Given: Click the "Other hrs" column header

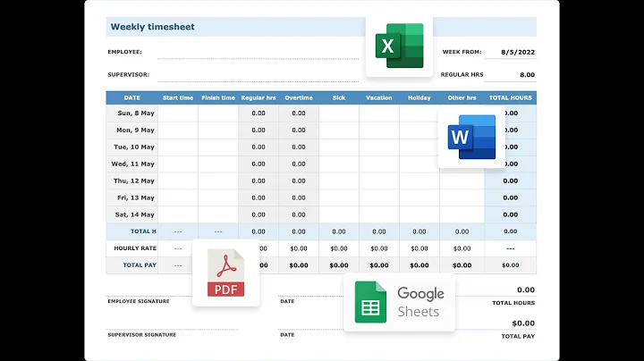Looking at the screenshot, I should pos(462,97).
